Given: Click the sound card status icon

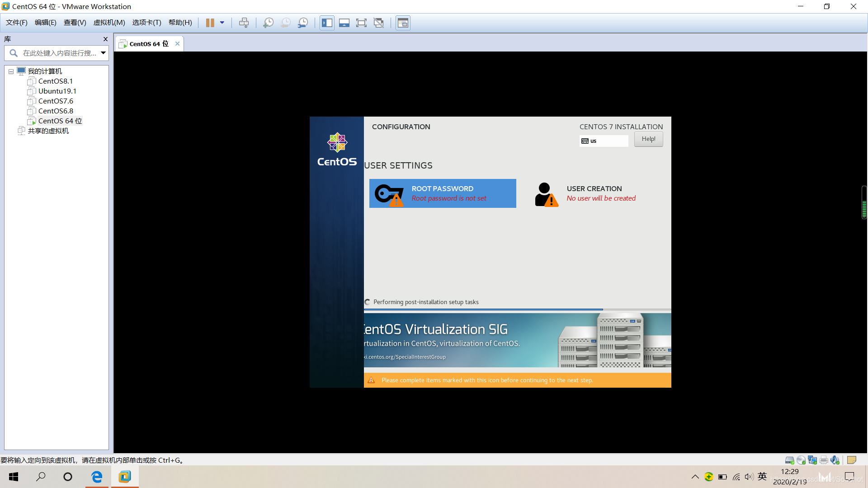Looking at the screenshot, I should click(835, 460).
